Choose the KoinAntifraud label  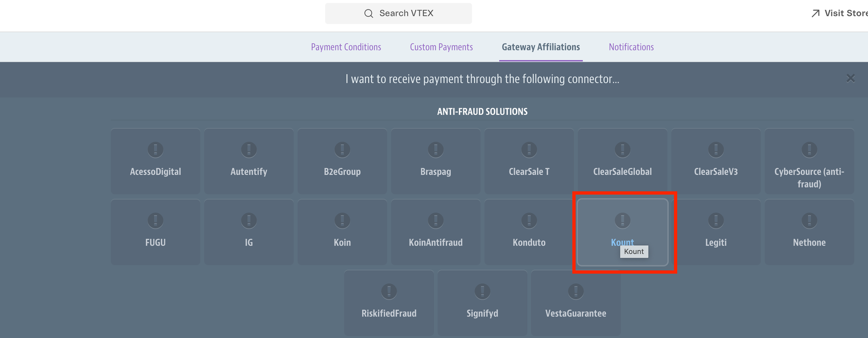(x=436, y=243)
